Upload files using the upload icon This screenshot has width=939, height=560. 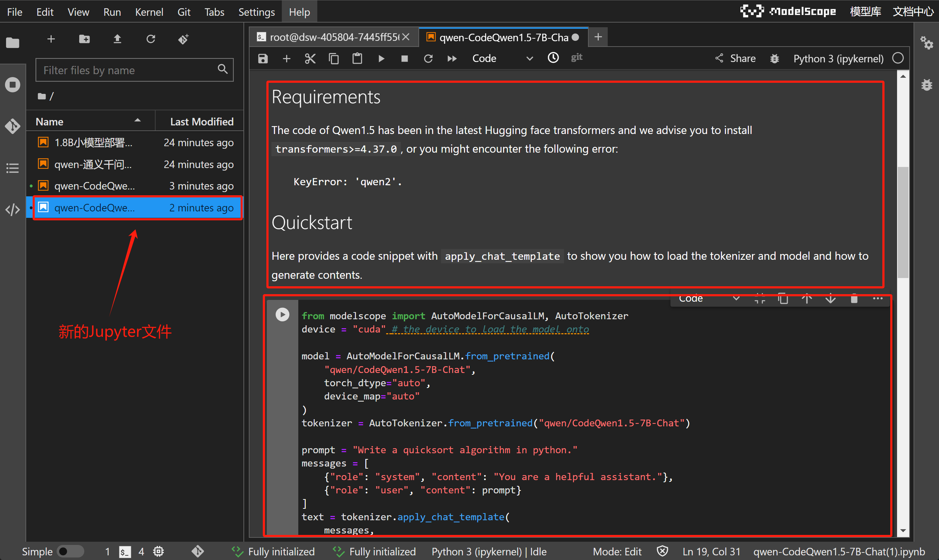[118, 39]
